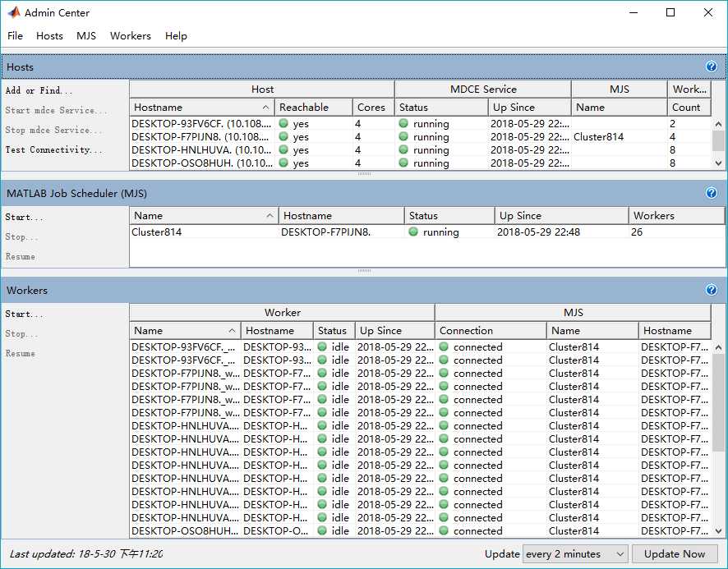This screenshot has height=569, width=728.
Task: Click the workers list scrollbar thumb
Action: coord(718,402)
